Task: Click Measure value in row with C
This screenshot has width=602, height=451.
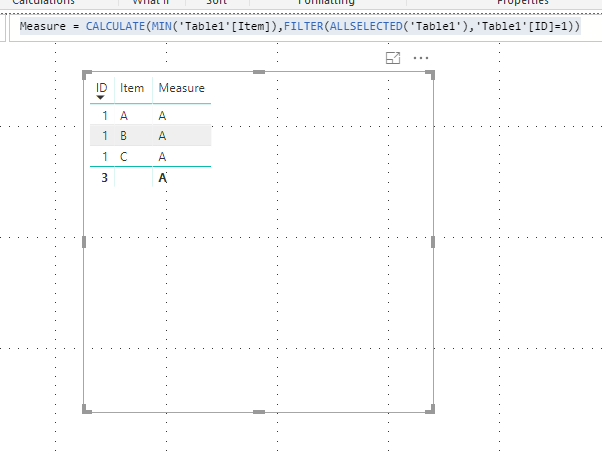Action: point(162,157)
